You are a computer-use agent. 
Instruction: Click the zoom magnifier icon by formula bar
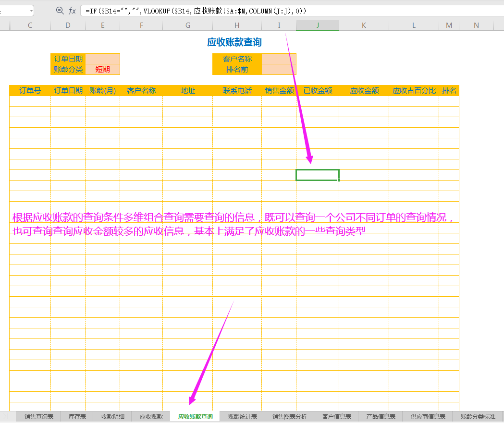tap(60, 11)
